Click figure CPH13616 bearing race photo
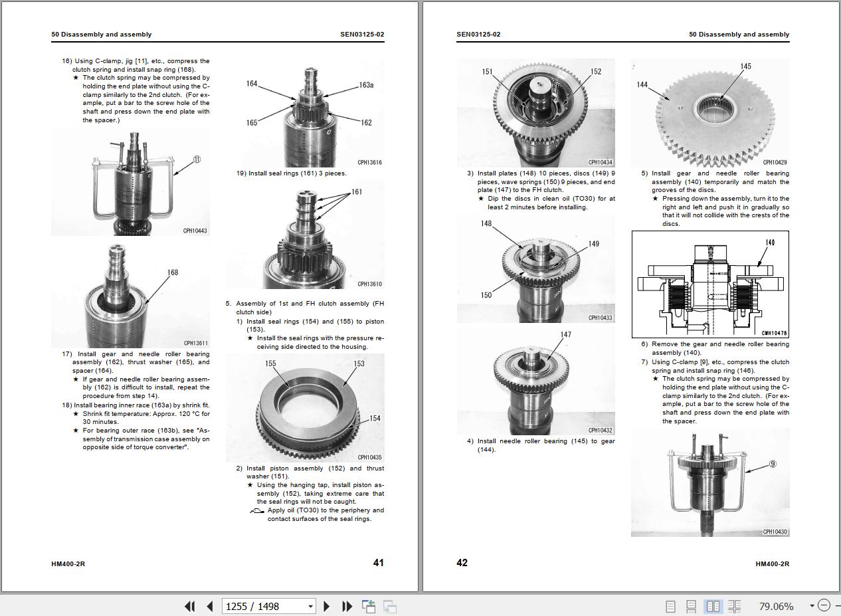The width and height of the screenshot is (841, 616). coord(305,113)
